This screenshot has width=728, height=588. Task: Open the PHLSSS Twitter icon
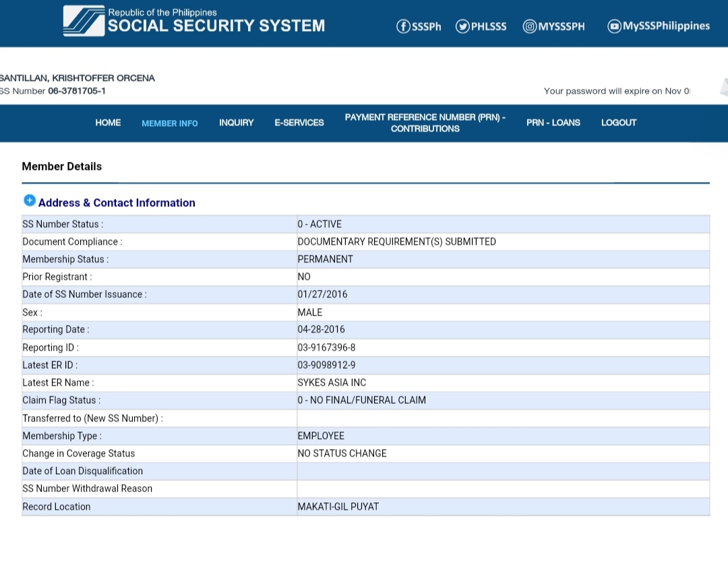[x=462, y=26]
